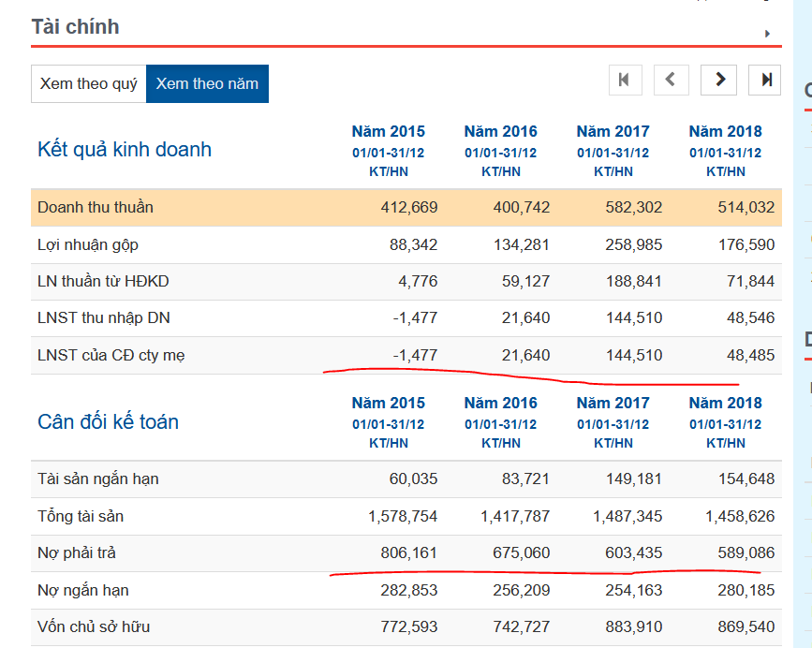Select the Doanh thu thuần row label

[96, 207]
